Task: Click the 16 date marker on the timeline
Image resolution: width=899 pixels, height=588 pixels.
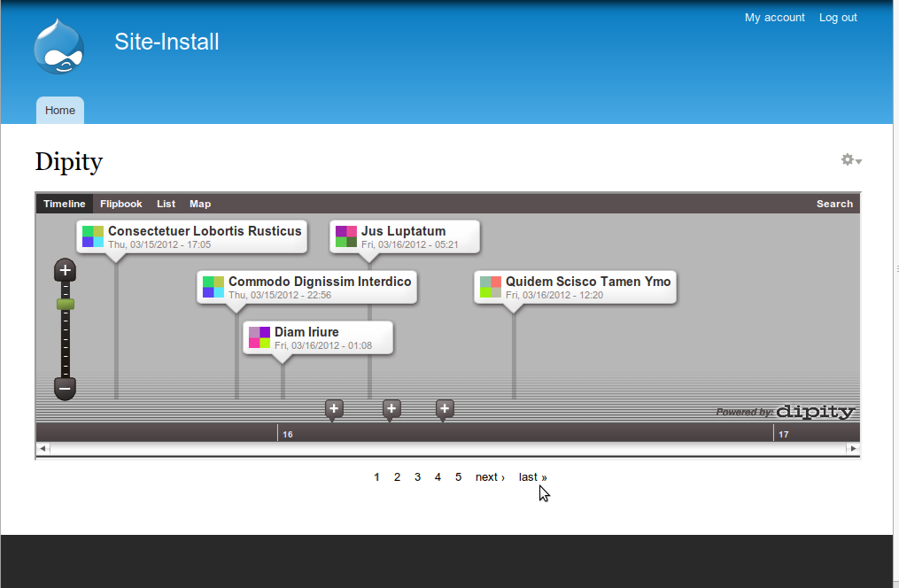Action: pyautogui.click(x=288, y=435)
